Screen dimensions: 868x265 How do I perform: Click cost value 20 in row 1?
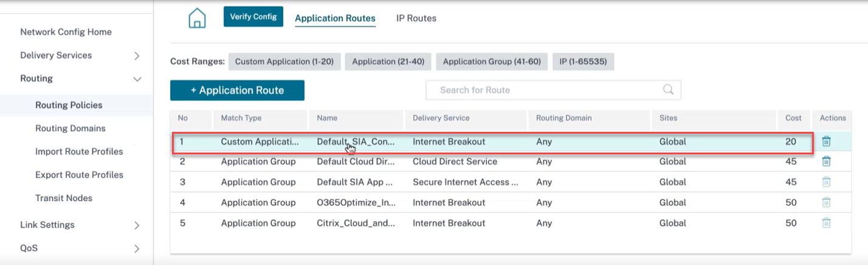tap(791, 142)
